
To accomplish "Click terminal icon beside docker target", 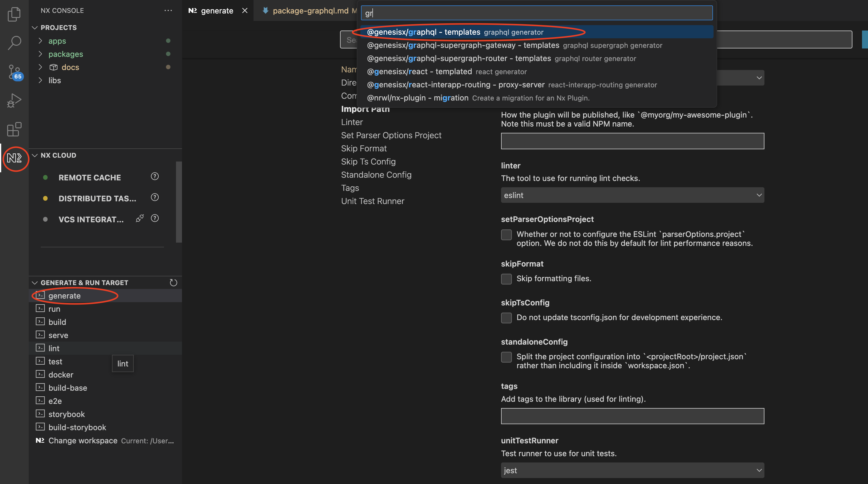I will point(40,374).
